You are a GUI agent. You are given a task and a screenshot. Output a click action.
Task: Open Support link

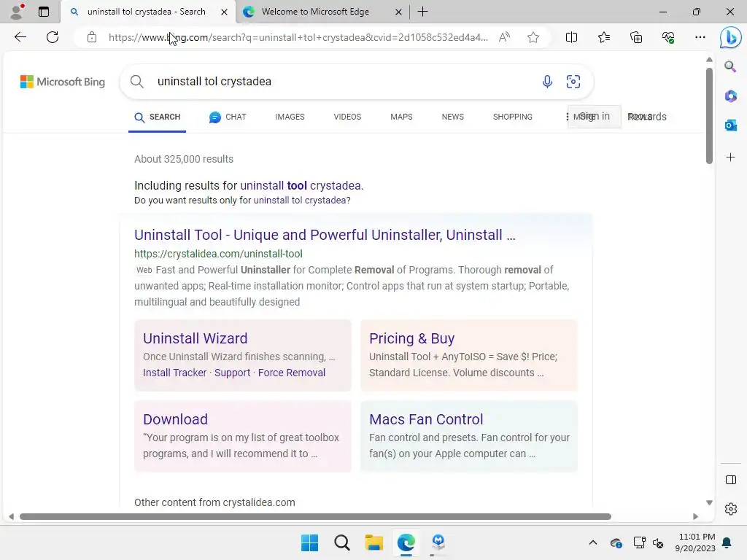(232, 373)
